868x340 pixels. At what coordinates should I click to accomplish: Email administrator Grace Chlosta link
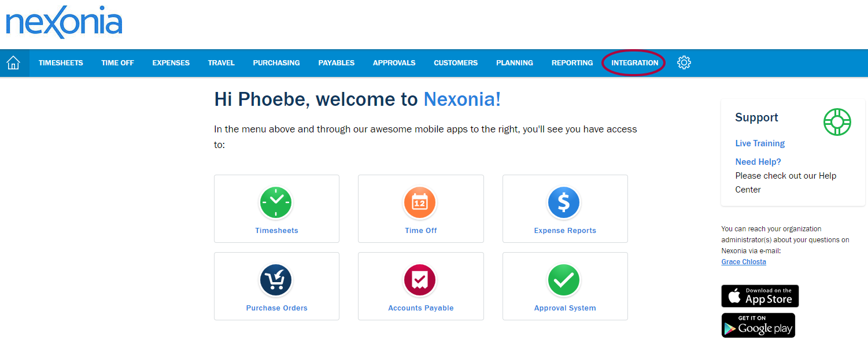pyautogui.click(x=744, y=262)
